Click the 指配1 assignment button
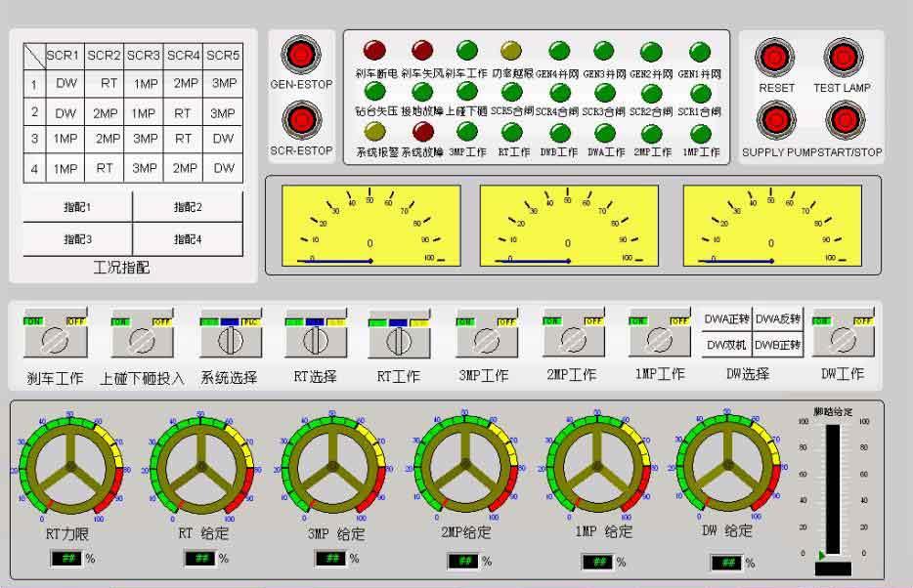The width and height of the screenshot is (913, 588). (77, 207)
